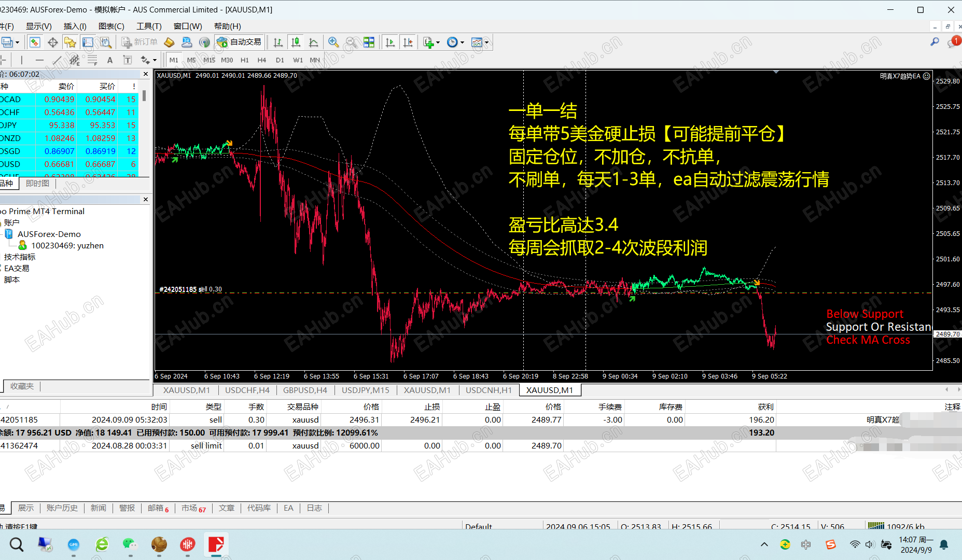962x560 pixels.
Task: Open the Market Watch window icon
Action: point(35,43)
